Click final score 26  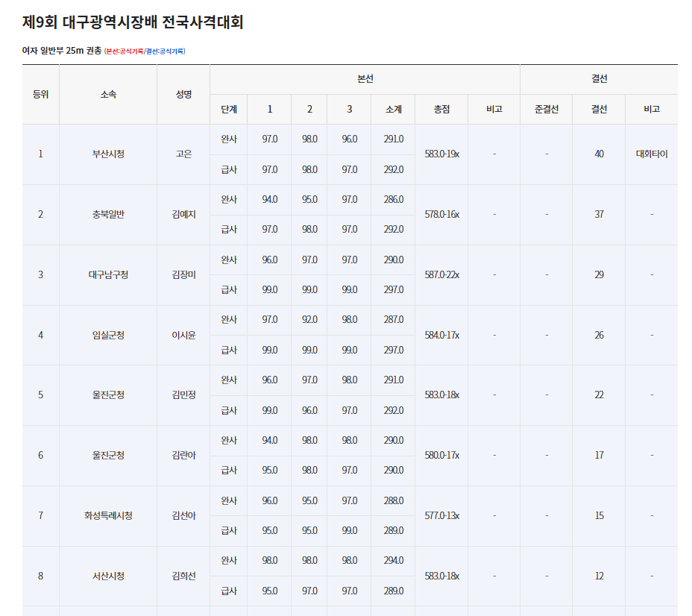[x=599, y=336]
